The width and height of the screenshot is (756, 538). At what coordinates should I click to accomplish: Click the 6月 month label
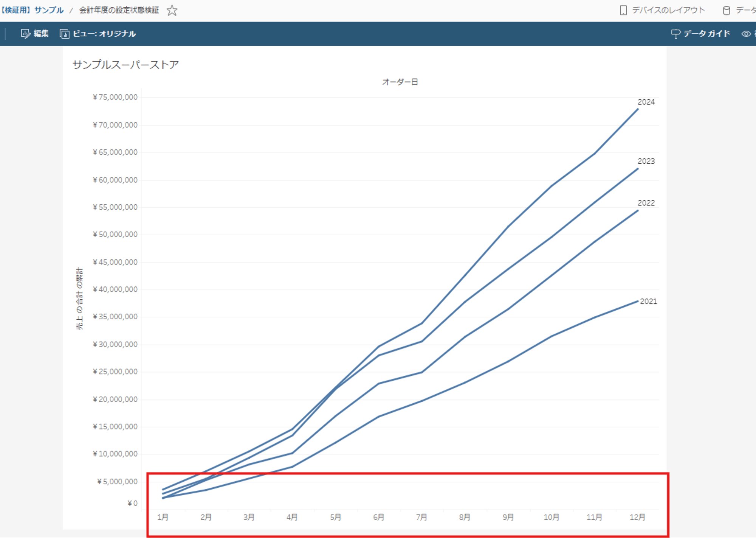pos(379,517)
